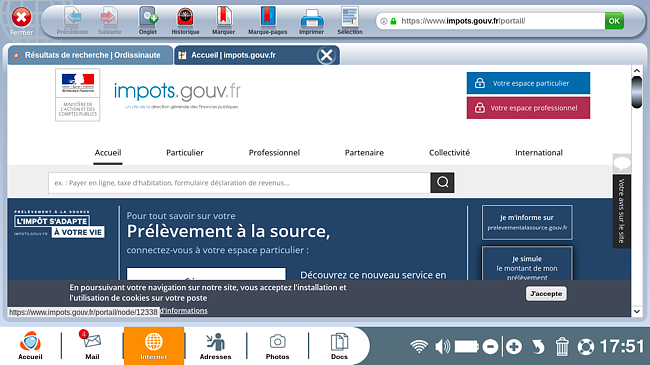This screenshot has width=650, height=365.
Task: Click the 17:51 clock
Action: point(622,346)
